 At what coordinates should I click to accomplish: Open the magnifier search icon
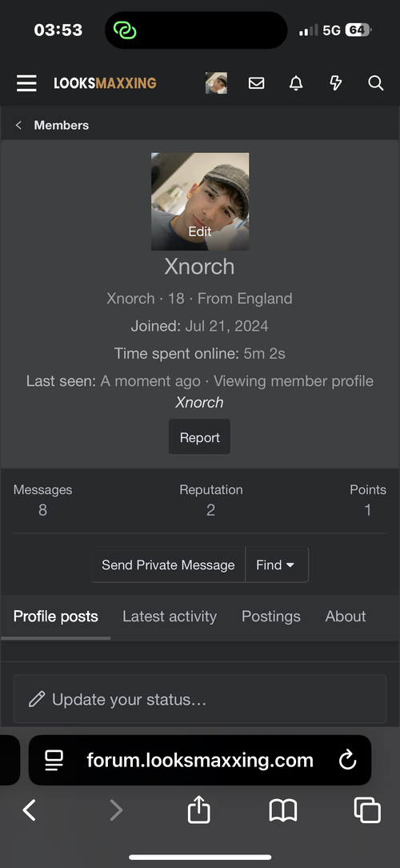click(x=376, y=83)
